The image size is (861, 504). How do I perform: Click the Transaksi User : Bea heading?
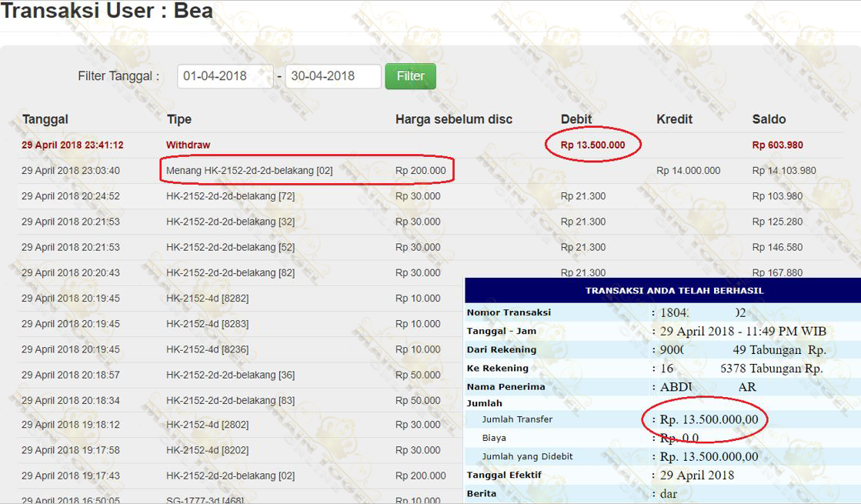107,12
